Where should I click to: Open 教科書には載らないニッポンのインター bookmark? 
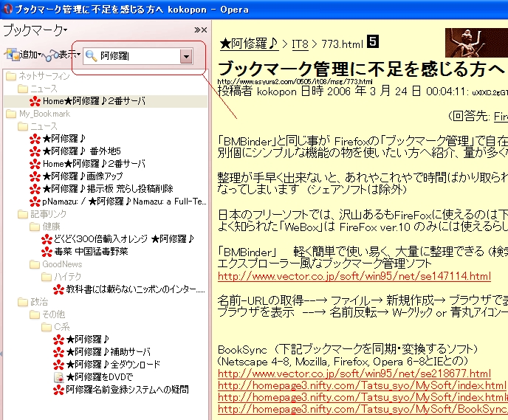135,289
